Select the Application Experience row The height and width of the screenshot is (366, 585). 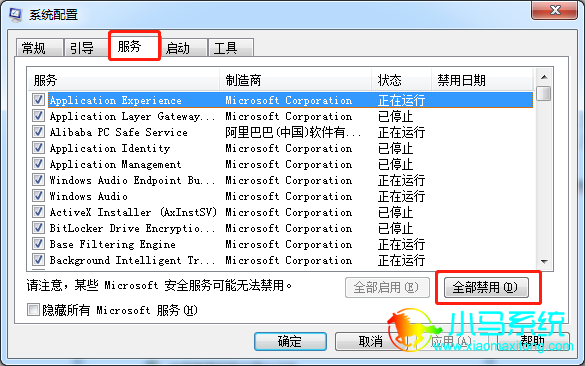290,100
